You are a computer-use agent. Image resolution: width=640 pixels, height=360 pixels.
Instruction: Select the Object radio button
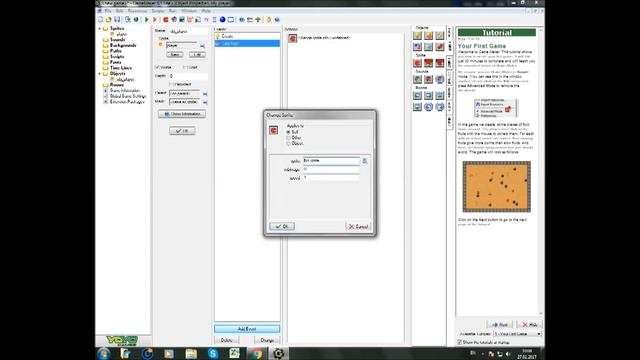click(x=288, y=144)
